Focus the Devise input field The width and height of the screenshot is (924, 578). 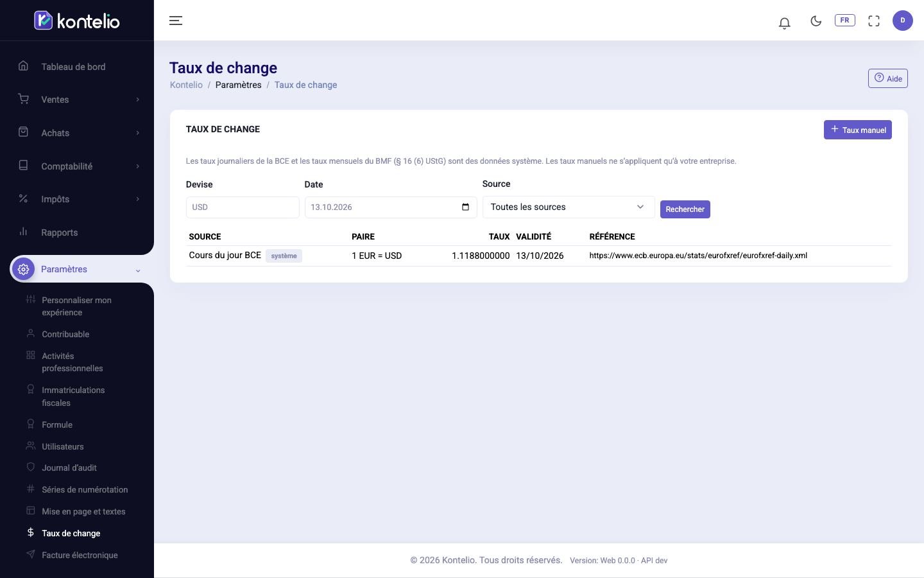coord(243,207)
